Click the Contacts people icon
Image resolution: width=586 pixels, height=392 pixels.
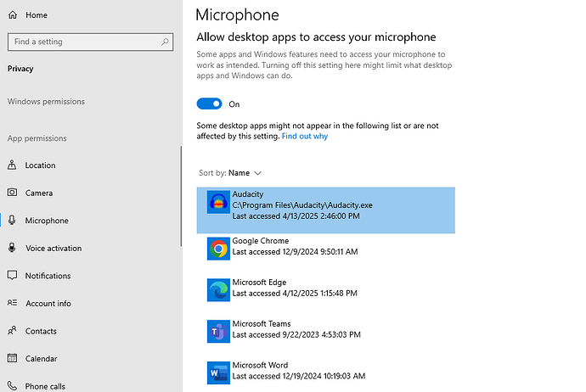pos(12,330)
